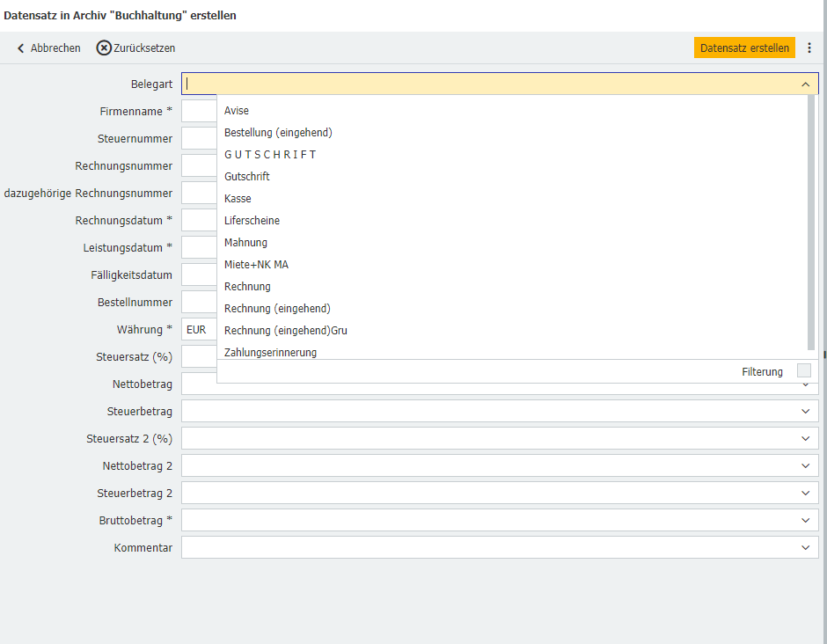This screenshot has width=827, height=644.
Task: Click the Nettobetrag 2 input field
Action: click(x=484, y=466)
